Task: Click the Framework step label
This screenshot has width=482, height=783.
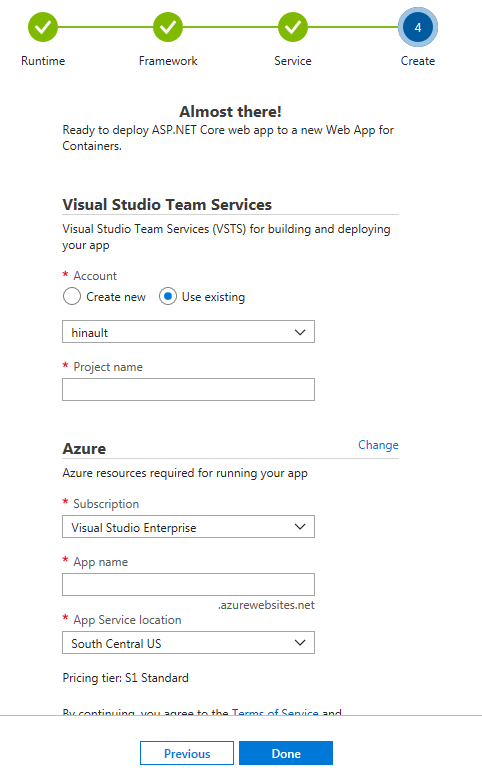Action: click(168, 61)
